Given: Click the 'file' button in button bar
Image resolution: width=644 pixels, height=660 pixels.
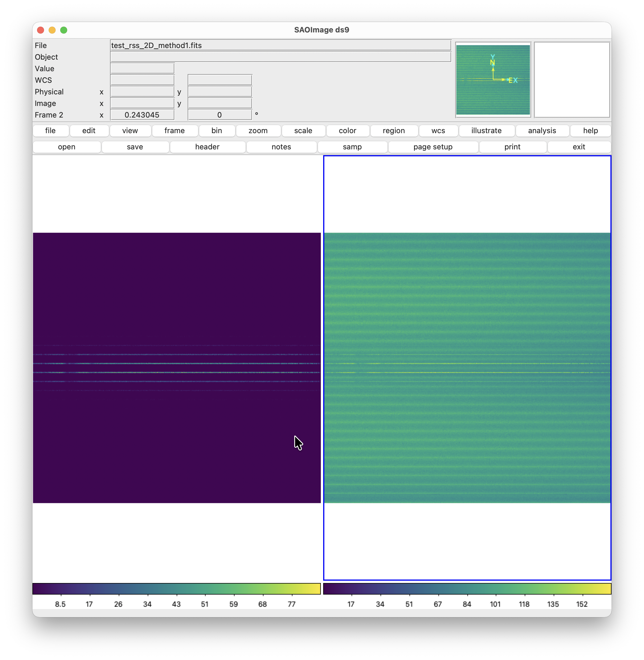Looking at the screenshot, I should [50, 131].
